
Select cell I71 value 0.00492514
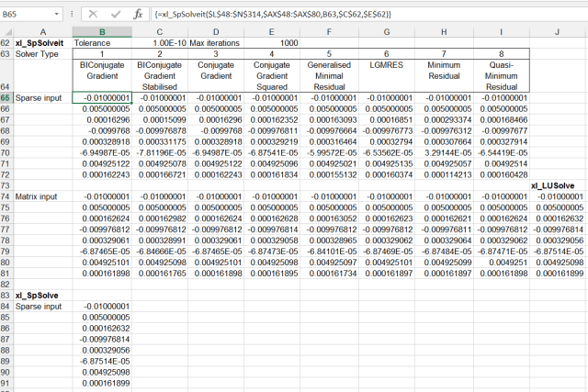coord(502,163)
